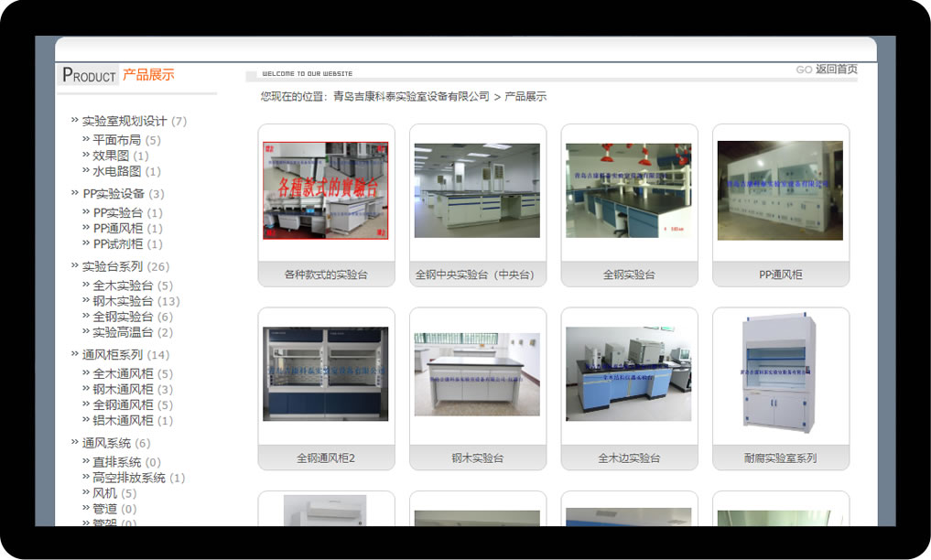The image size is (931, 560).
Task: Click the PP通风柜 caption under photo
Action: (x=780, y=275)
